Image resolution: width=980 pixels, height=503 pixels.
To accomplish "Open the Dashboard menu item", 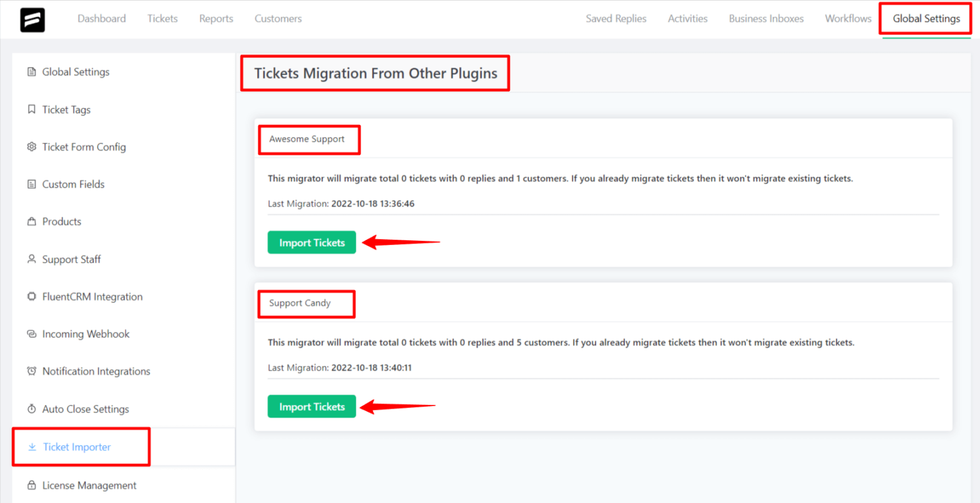I will 101,18.
